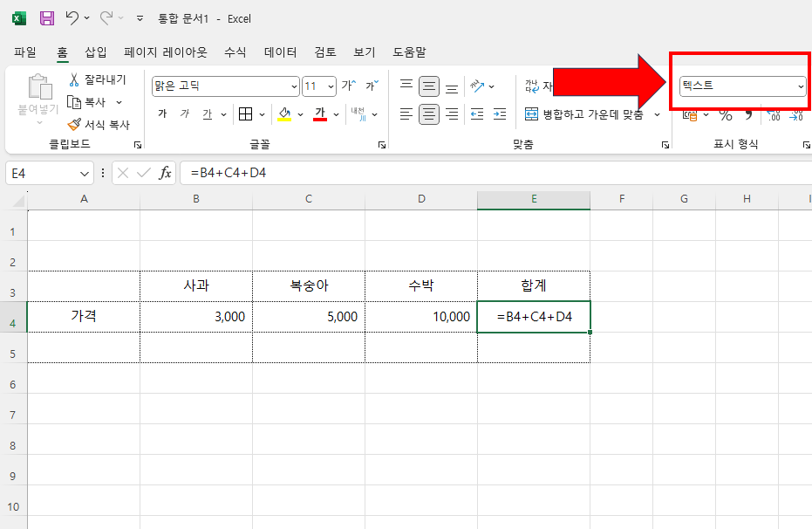Open Quick Access Toolbar customize arrow
This screenshot has height=529, width=812.
140,18
